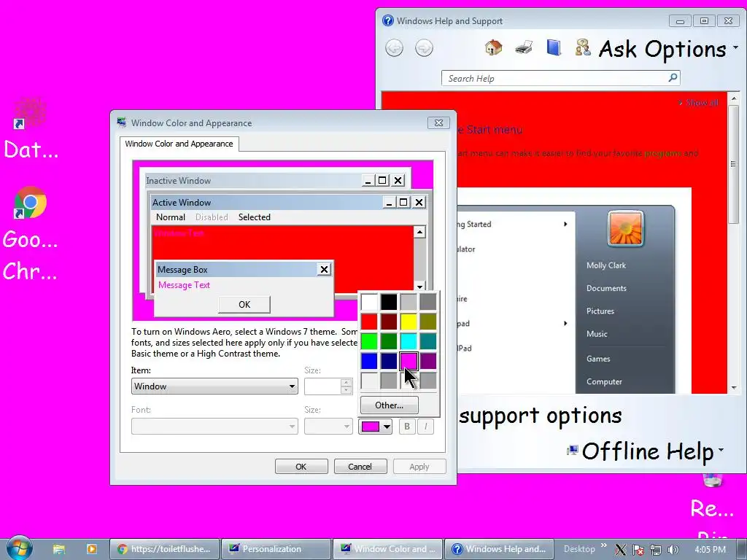This screenshot has width=747, height=560.
Task: Go back in Windows Help and Support
Action: pyautogui.click(x=394, y=48)
